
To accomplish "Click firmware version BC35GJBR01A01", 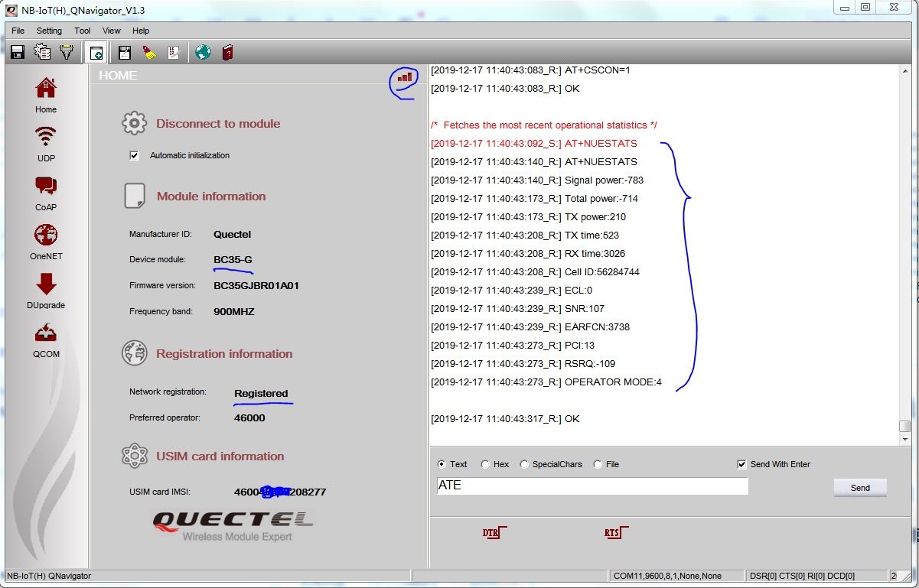I will [256, 285].
